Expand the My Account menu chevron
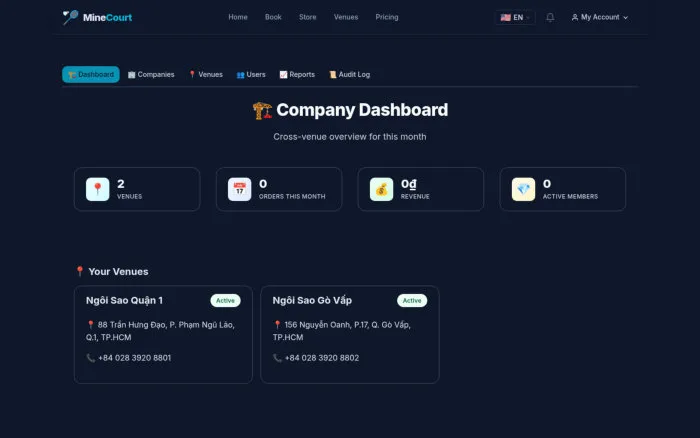The width and height of the screenshot is (700, 438). [625, 18]
